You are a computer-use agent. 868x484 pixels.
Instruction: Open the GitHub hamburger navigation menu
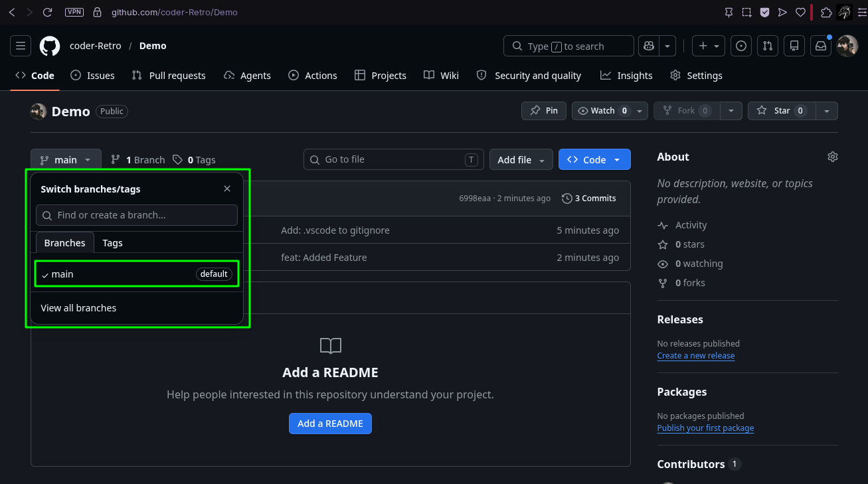pos(21,46)
